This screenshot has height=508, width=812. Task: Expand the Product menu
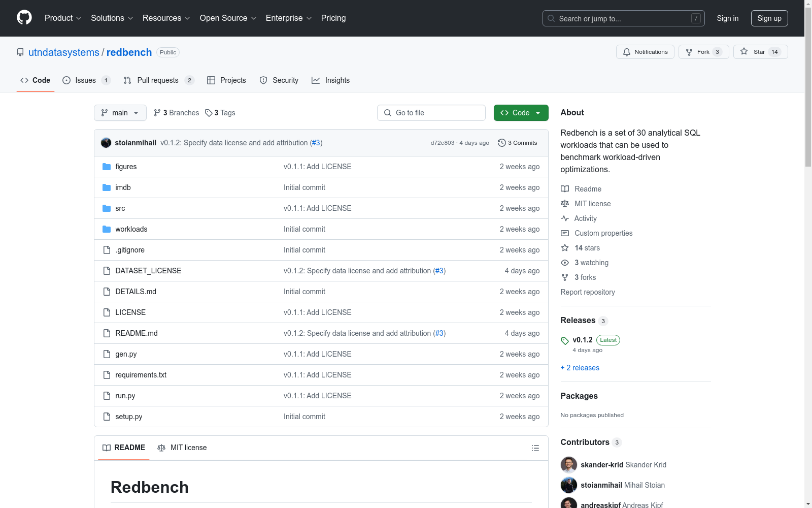[x=63, y=18]
